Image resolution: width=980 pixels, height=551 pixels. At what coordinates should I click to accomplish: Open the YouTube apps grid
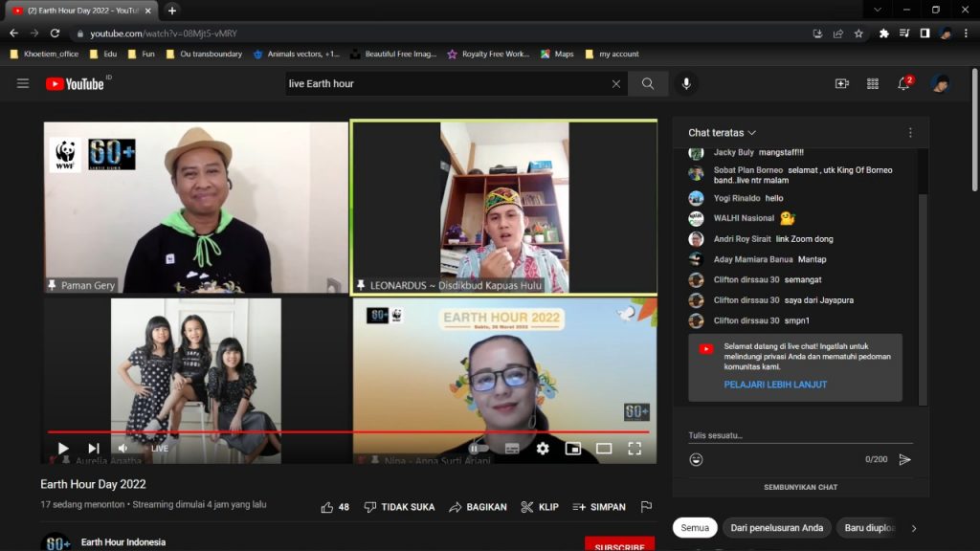coord(872,84)
